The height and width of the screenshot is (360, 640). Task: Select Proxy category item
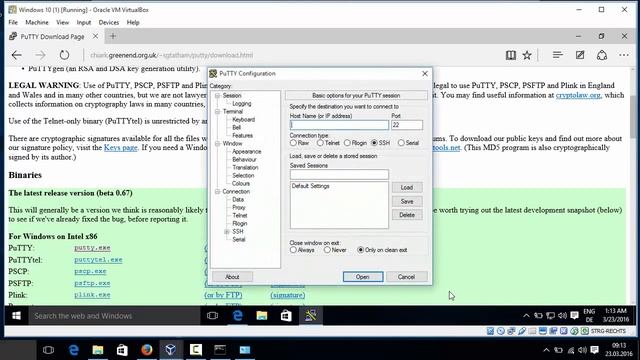coord(239,207)
